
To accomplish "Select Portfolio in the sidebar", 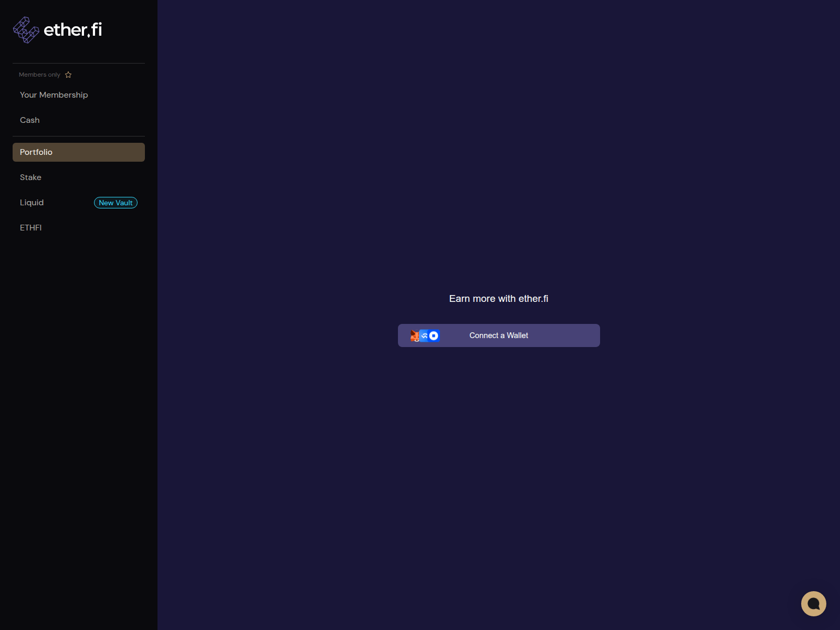I will (79, 152).
